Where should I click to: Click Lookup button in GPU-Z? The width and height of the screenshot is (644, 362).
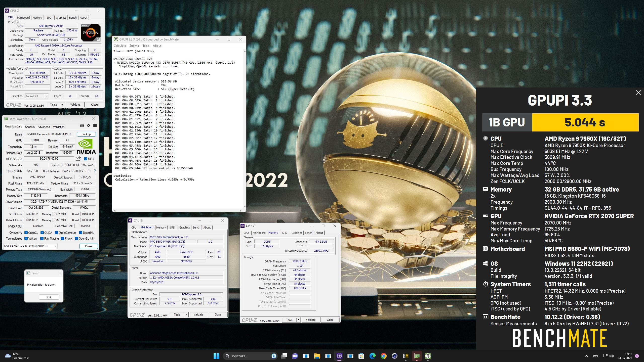tap(86, 134)
